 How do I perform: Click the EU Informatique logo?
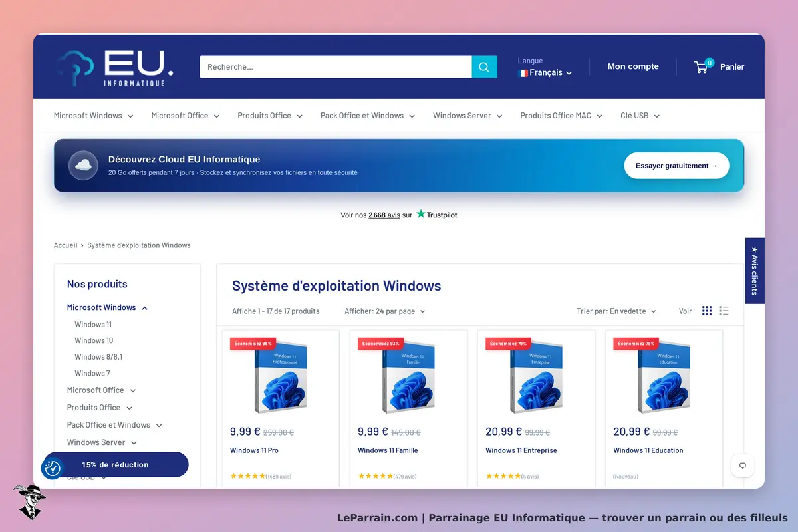point(114,66)
